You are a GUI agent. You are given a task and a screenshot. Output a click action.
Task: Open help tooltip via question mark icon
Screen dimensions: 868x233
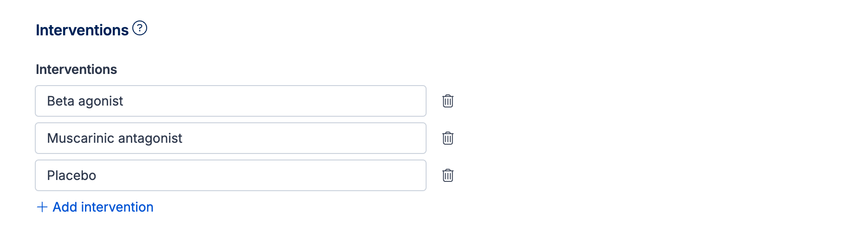(140, 28)
